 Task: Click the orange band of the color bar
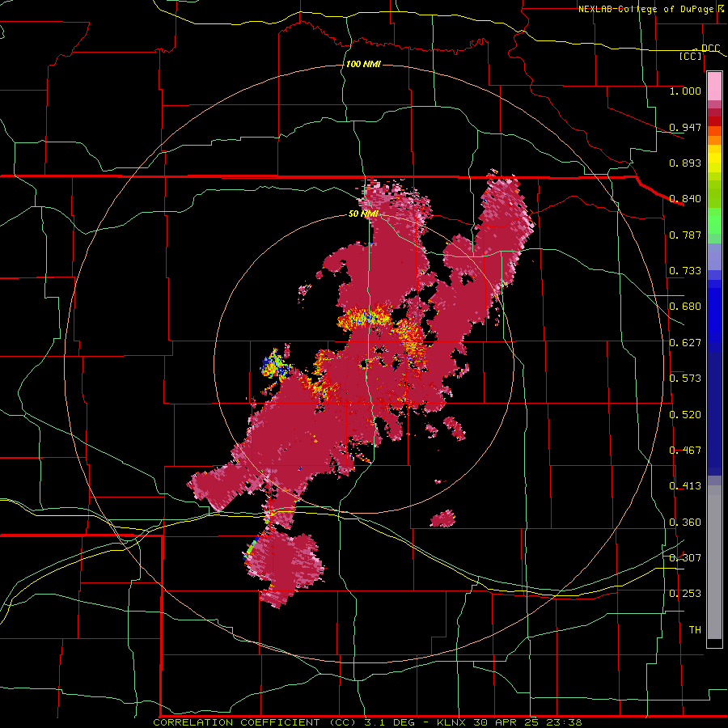pos(714,140)
